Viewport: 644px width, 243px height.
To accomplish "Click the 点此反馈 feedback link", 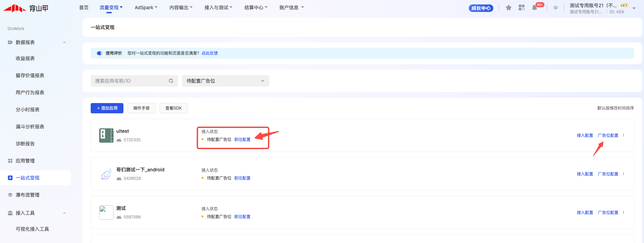I will click(209, 53).
